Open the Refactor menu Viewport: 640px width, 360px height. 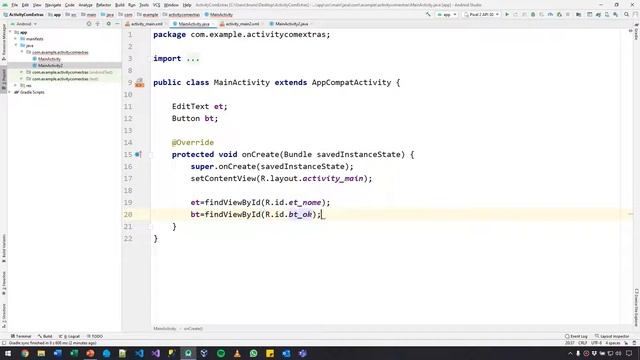click(103, 5)
